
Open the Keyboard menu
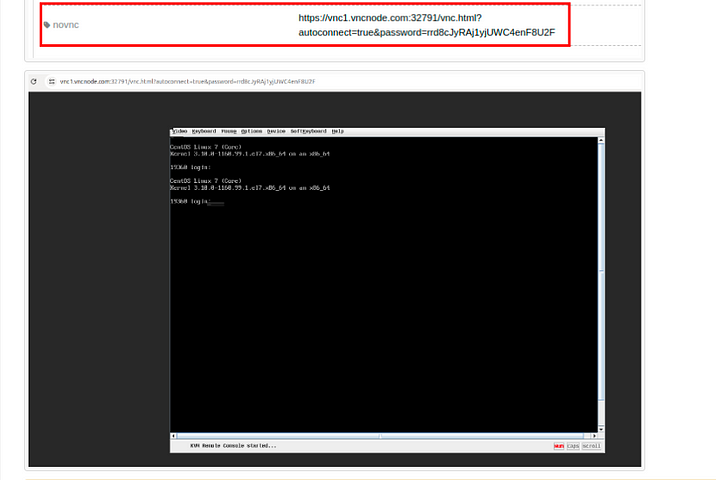tap(204, 131)
